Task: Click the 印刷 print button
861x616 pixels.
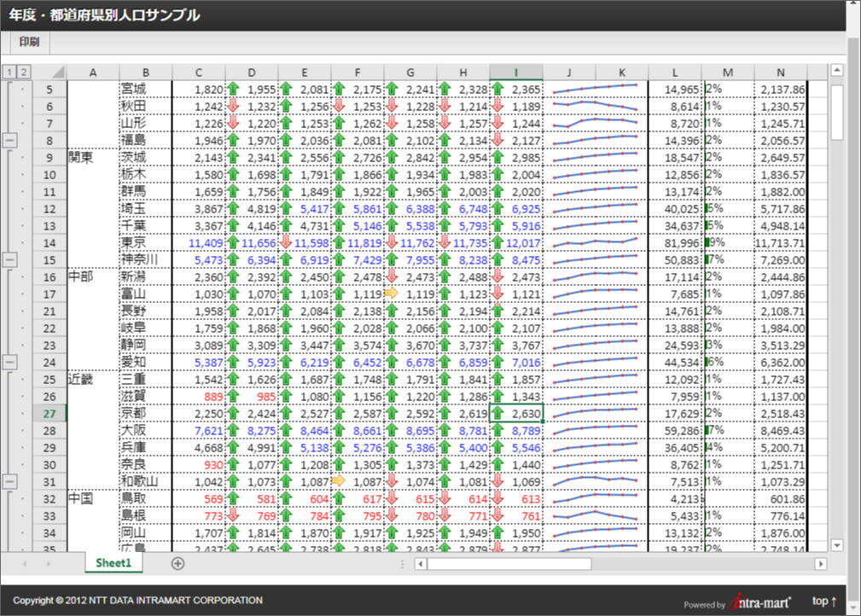Action: 30,43
